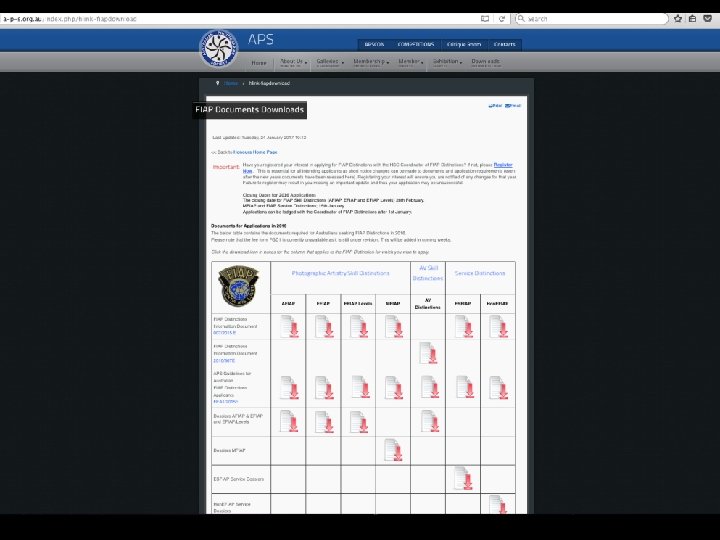Download APS Guidelines for MFIAP column
This screenshot has height=540, width=720.
coord(394,388)
